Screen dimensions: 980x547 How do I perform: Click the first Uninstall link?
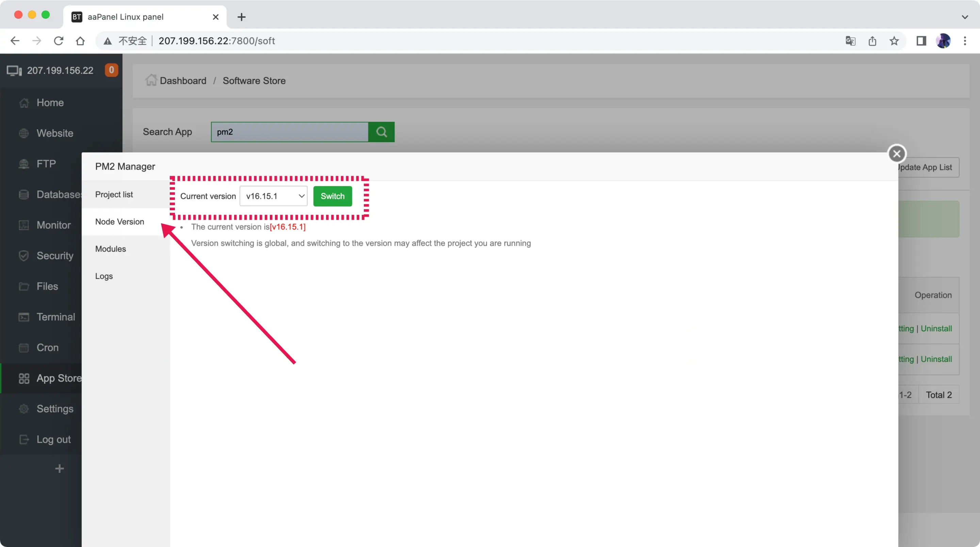(x=936, y=328)
